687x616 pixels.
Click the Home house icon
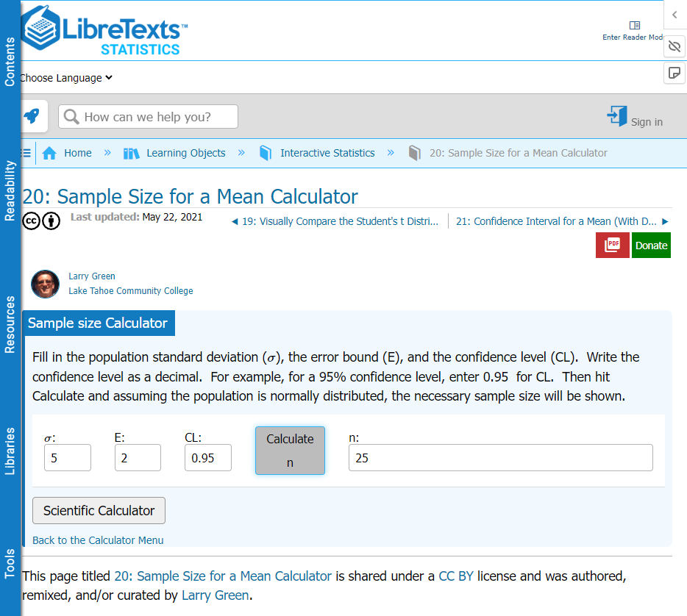[x=49, y=153]
